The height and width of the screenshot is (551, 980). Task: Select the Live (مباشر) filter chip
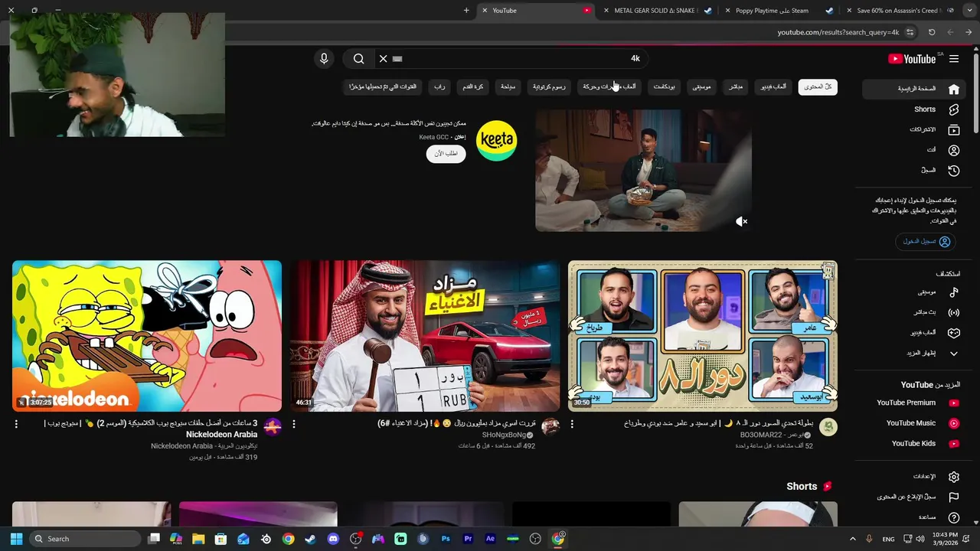pyautogui.click(x=736, y=87)
